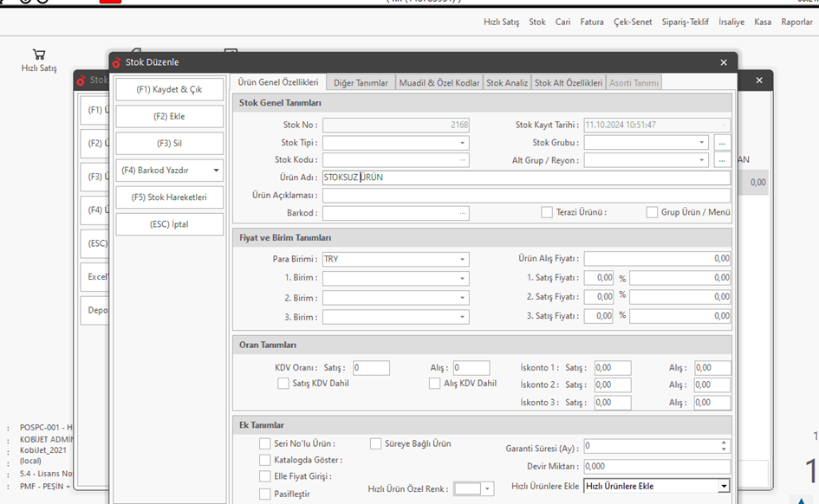Expand Stok Tipi dropdown
The height and width of the screenshot is (504, 819).
(462, 143)
